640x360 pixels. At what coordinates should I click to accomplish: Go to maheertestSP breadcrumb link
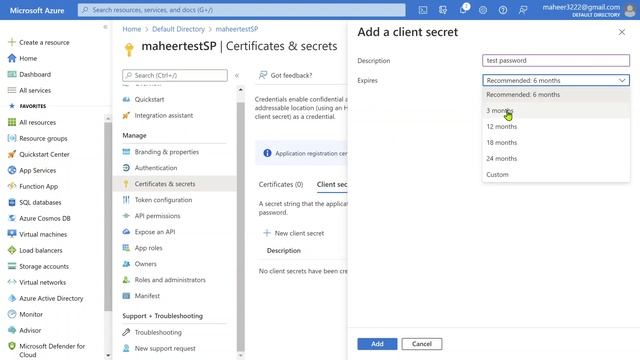237,29
